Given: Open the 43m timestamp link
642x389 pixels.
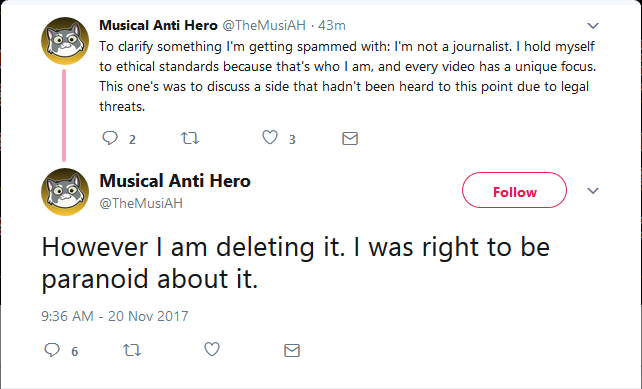Looking at the screenshot, I should coord(332,25).
